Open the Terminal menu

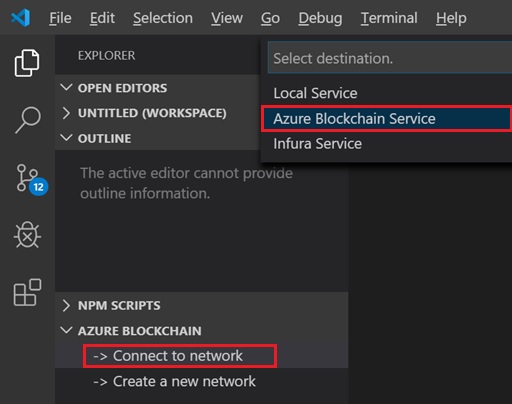pyautogui.click(x=389, y=18)
